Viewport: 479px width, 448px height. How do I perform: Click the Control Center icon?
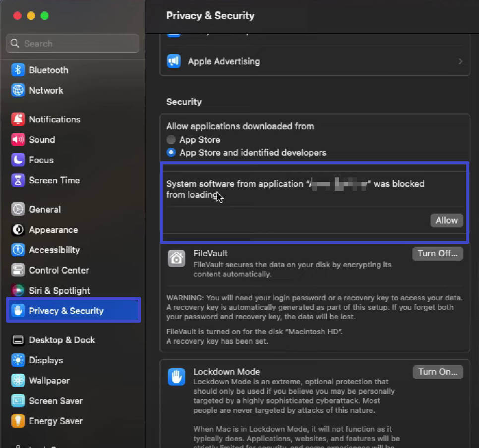pos(18,270)
